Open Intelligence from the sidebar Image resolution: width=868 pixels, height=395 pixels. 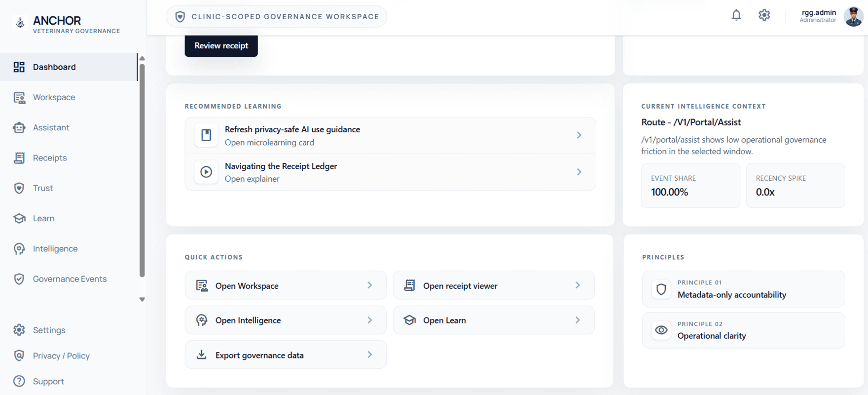pos(69,249)
